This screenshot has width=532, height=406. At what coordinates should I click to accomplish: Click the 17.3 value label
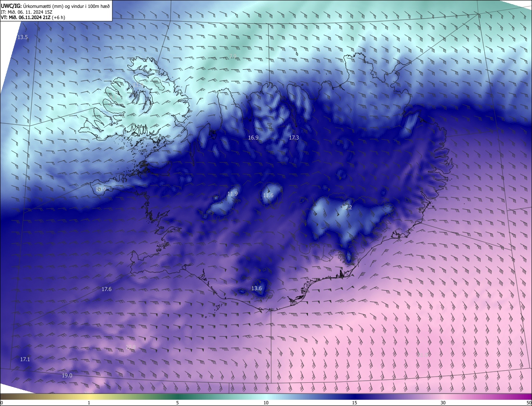pyautogui.click(x=294, y=137)
